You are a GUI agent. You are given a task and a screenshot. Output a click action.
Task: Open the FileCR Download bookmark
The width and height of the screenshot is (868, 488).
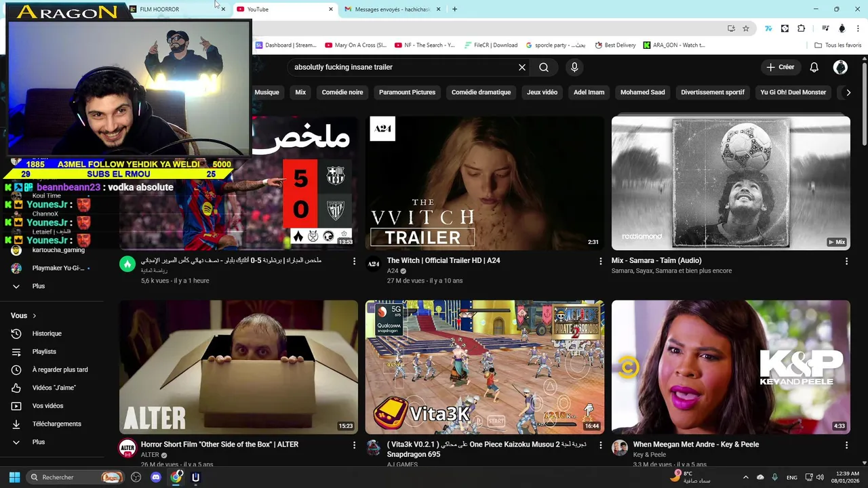[491, 45]
